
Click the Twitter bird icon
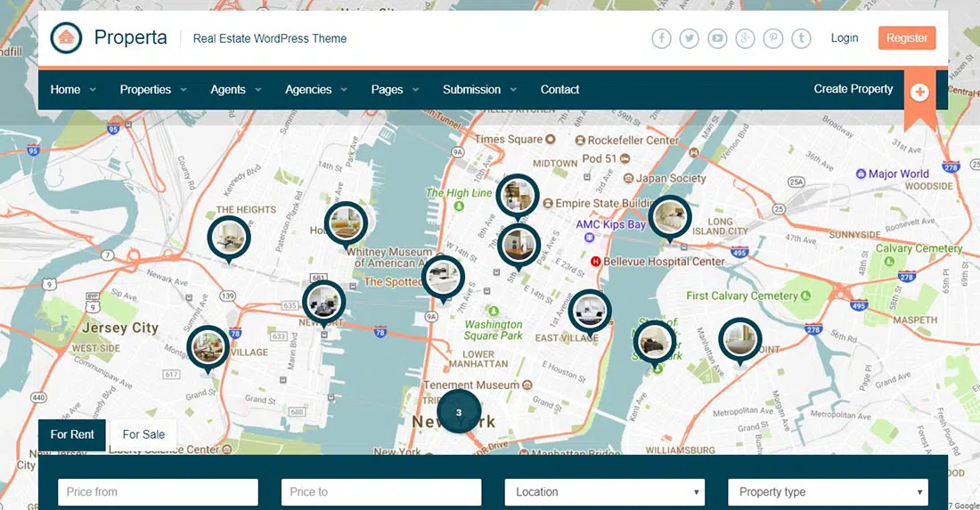click(x=689, y=38)
